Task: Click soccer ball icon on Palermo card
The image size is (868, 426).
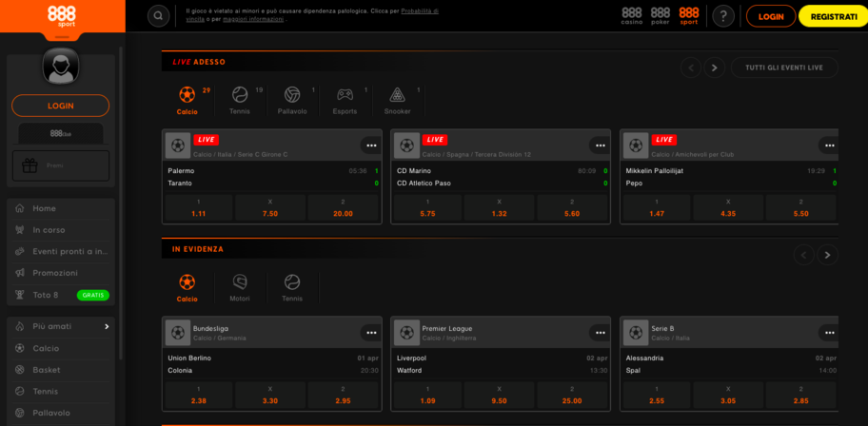Action: 178,145
